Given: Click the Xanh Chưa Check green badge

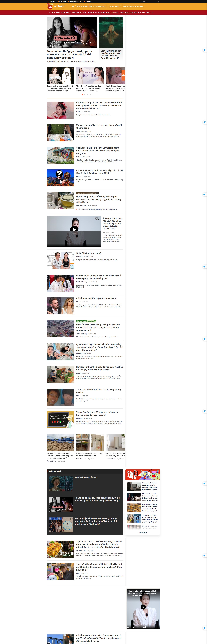Looking at the screenshot, I should pos(86,321).
